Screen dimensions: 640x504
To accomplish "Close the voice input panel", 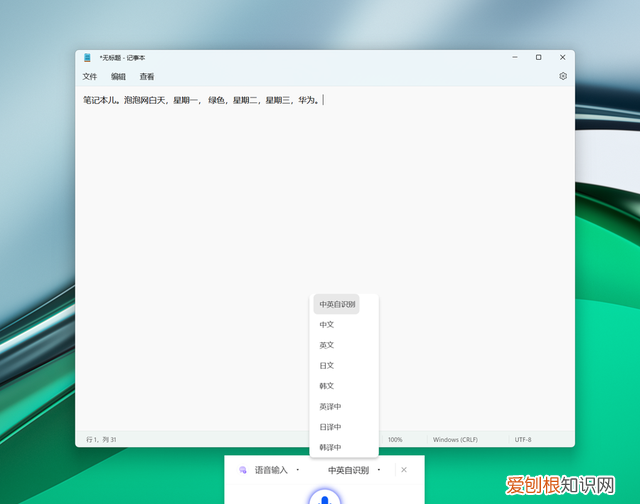I will 404,470.
